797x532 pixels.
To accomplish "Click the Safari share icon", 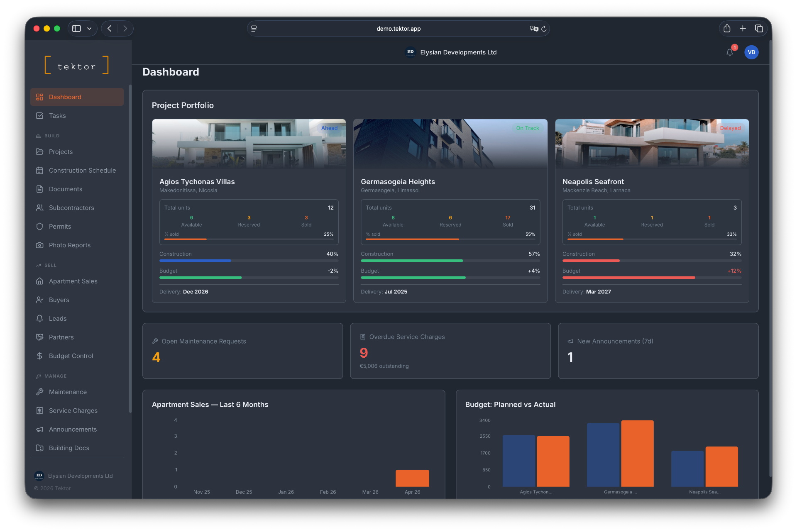I will (x=726, y=28).
